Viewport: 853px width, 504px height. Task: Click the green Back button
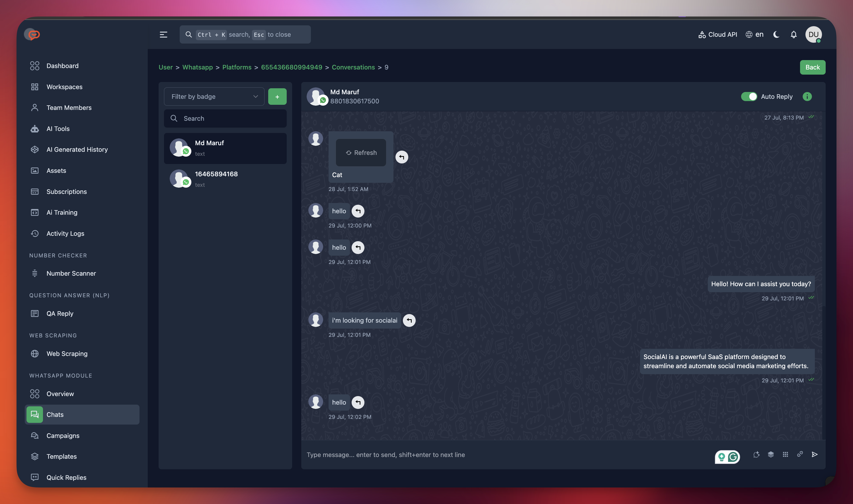click(812, 67)
